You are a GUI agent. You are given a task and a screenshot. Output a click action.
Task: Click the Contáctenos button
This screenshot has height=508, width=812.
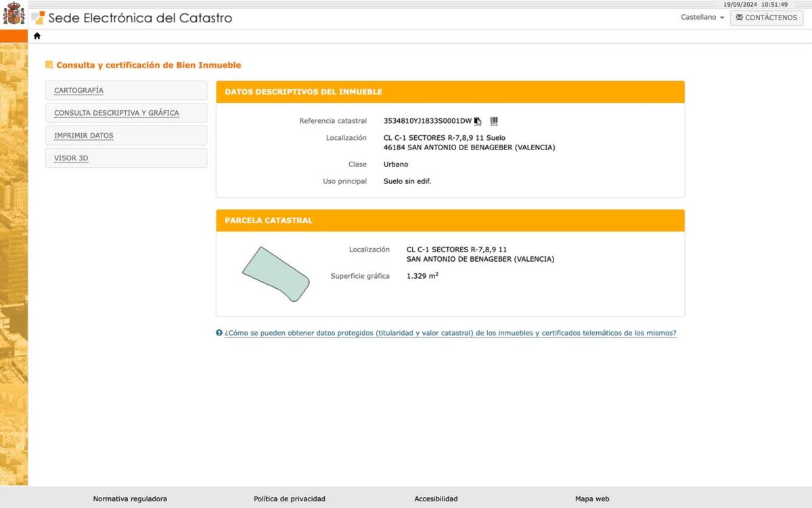click(x=767, y=18)
